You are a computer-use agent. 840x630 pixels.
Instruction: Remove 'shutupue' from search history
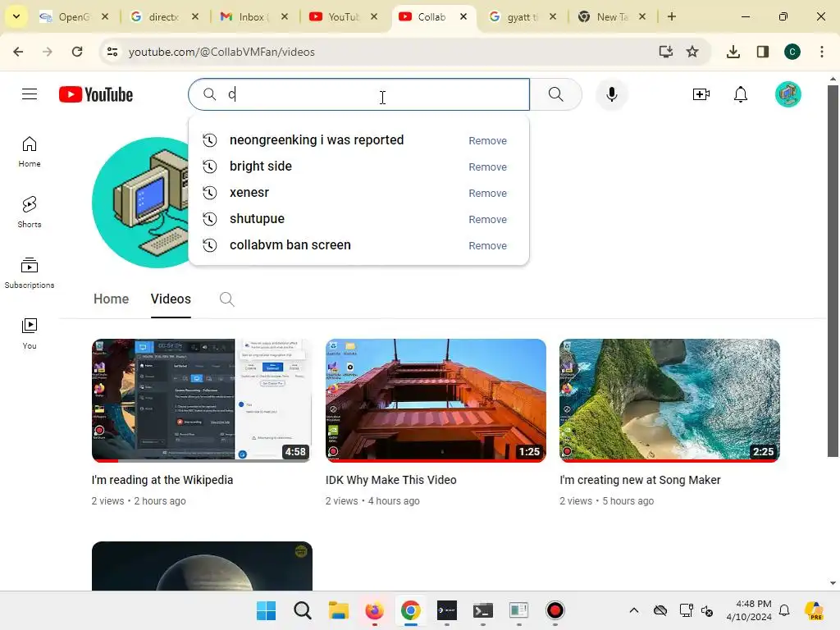click(487, 219)
